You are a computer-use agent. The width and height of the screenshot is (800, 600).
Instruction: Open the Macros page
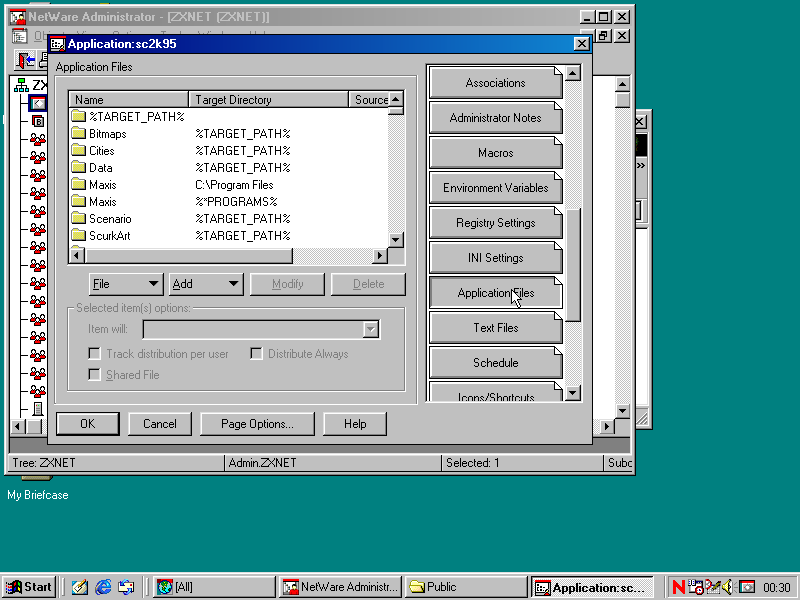[495, 153]
